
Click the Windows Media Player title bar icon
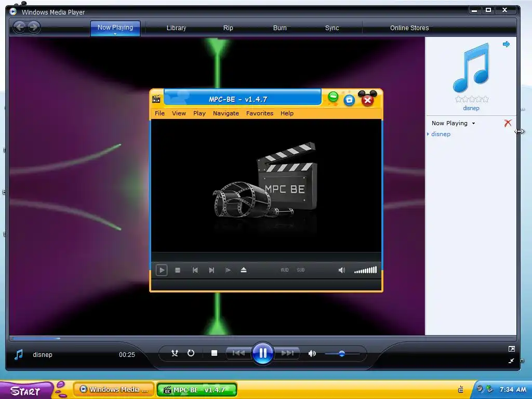[13, 11]
